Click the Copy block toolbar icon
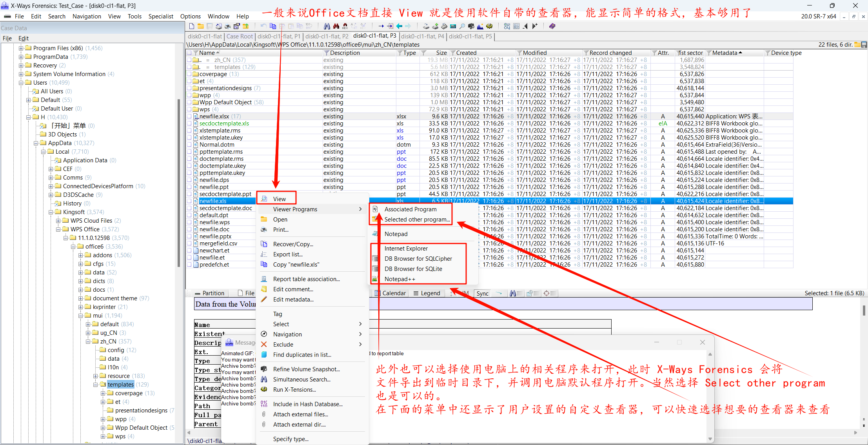Viewport: 868px width, 445px height. tap(272, 26)
